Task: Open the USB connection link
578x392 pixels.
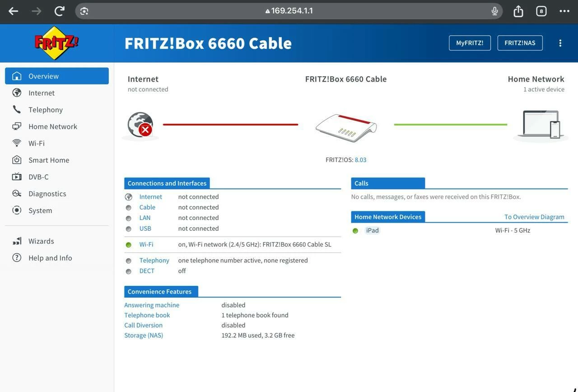Action: point(145,229)
